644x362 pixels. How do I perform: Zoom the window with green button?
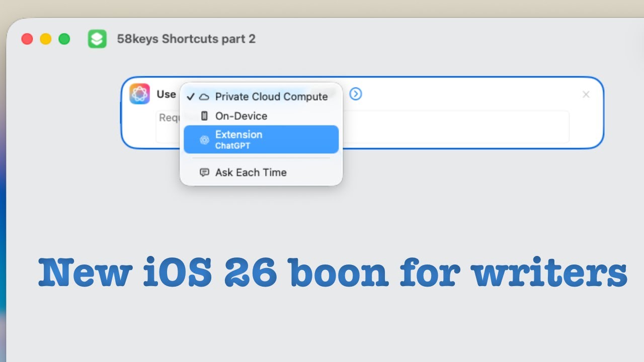point(64,39)
